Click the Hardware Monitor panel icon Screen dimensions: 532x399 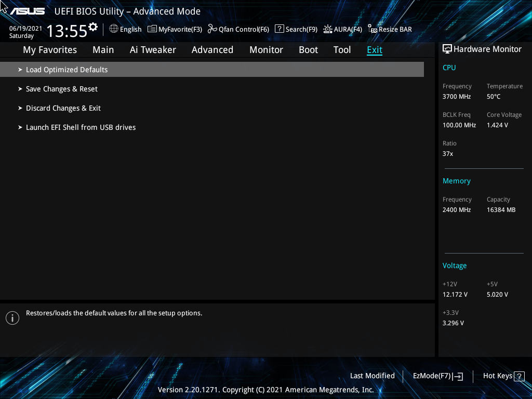[447, 48]
